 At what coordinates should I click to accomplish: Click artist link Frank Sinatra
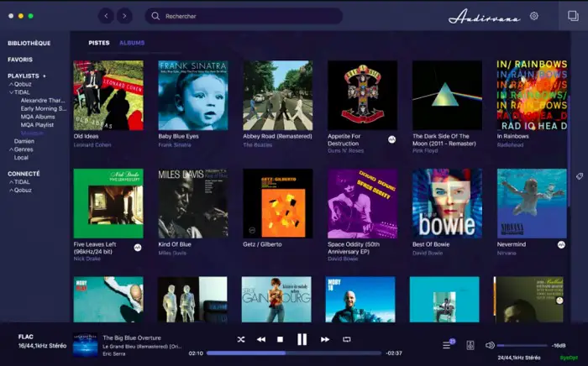point(175,145)
